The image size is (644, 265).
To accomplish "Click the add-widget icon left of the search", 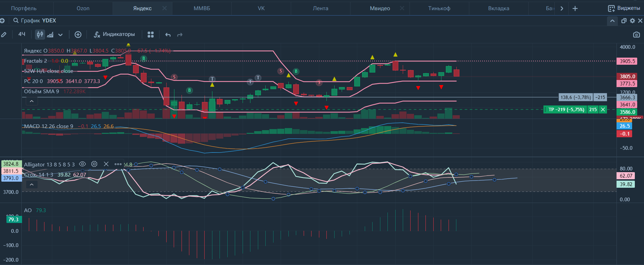I will click(2, 21).
